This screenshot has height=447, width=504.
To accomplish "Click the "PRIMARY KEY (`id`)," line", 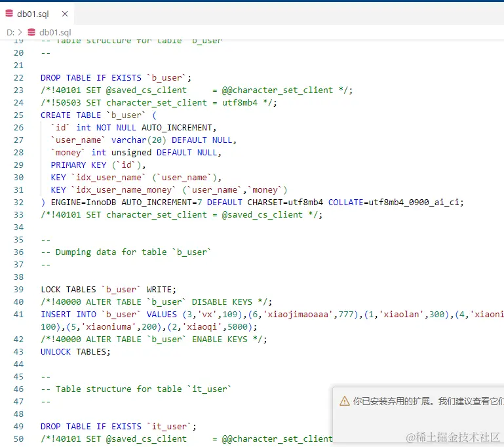I will (x=98, y=165).
